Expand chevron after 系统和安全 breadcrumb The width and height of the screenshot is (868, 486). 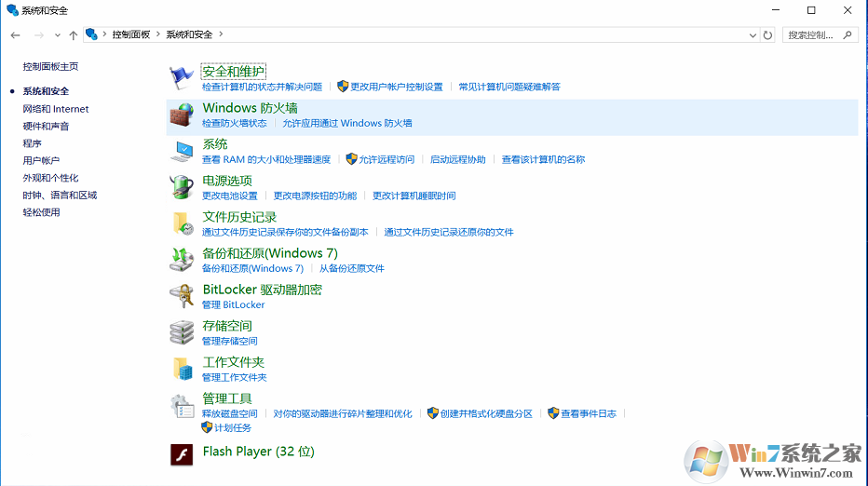click(221, 34)
